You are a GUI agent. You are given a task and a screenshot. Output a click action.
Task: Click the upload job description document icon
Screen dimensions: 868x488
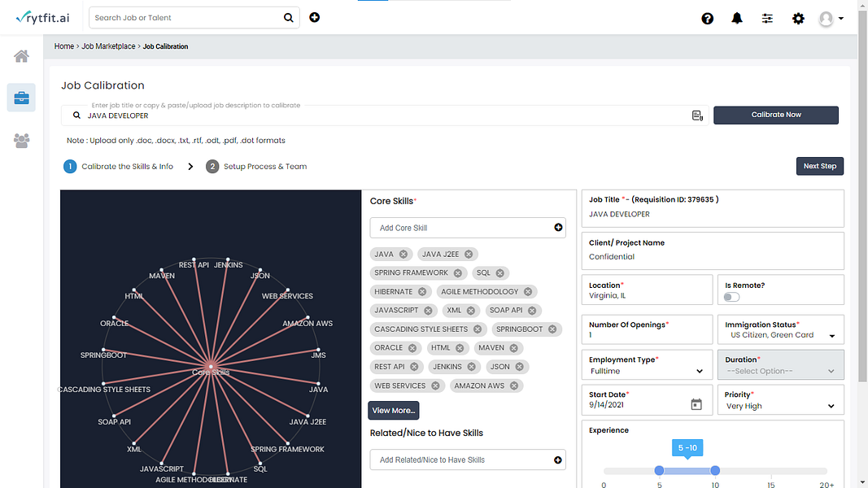[697, 115]
